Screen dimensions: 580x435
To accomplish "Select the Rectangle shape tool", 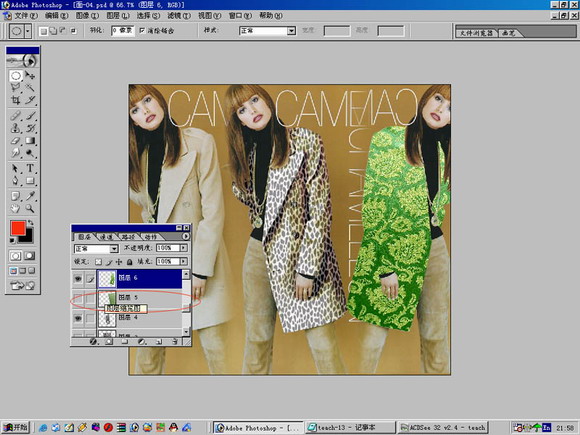I will (x=30, y=181).
